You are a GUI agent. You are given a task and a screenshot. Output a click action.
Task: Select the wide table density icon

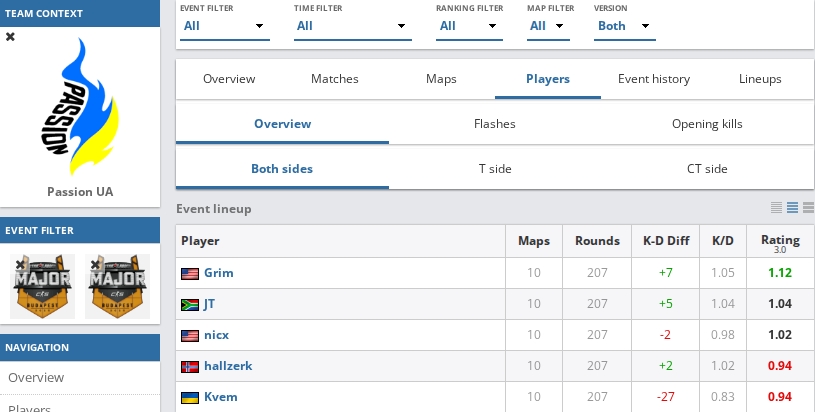pos(808,208)
